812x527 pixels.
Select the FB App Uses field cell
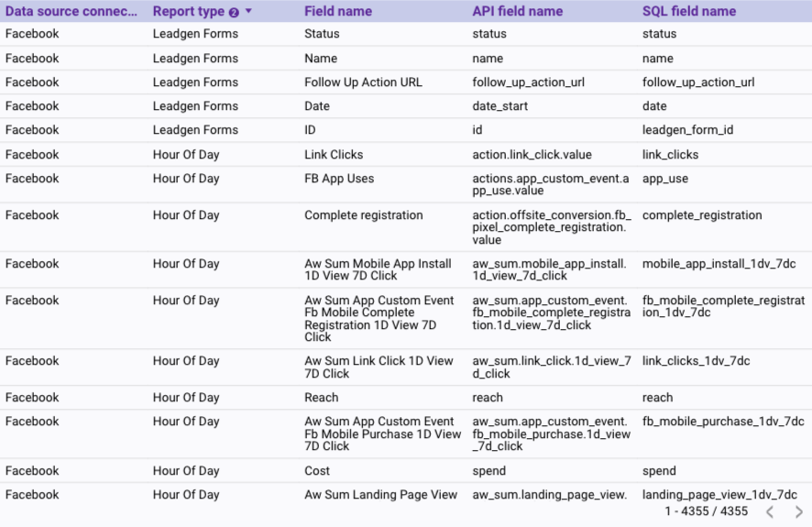pos(339,179)
